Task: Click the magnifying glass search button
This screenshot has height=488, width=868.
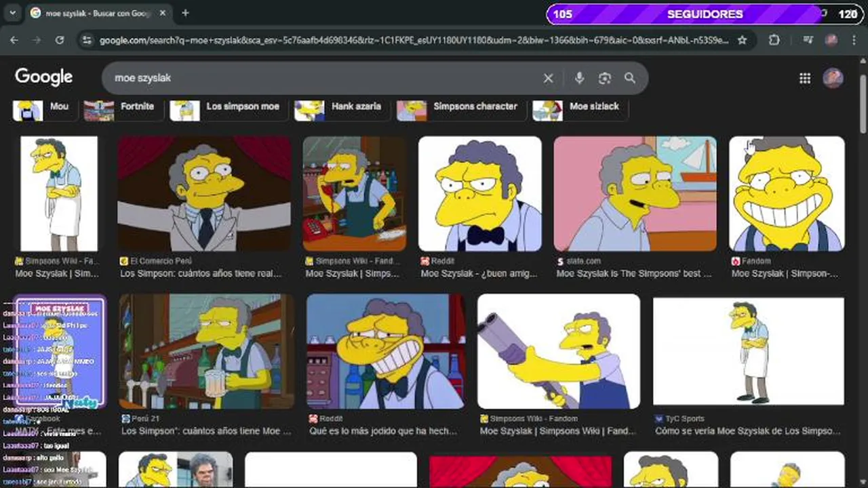Action: pyautogui.click(x=630, y=79)
